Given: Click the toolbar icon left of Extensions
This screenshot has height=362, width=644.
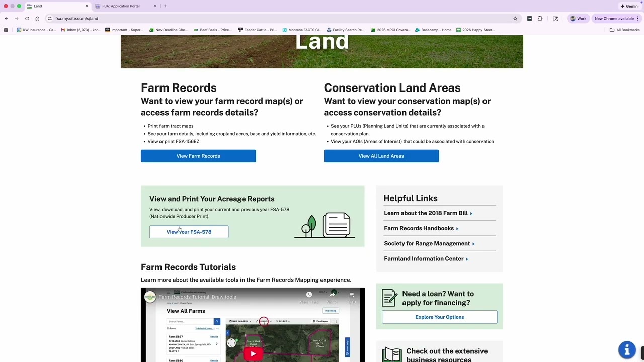Looking at the screenshot, I should pos(529,19).
